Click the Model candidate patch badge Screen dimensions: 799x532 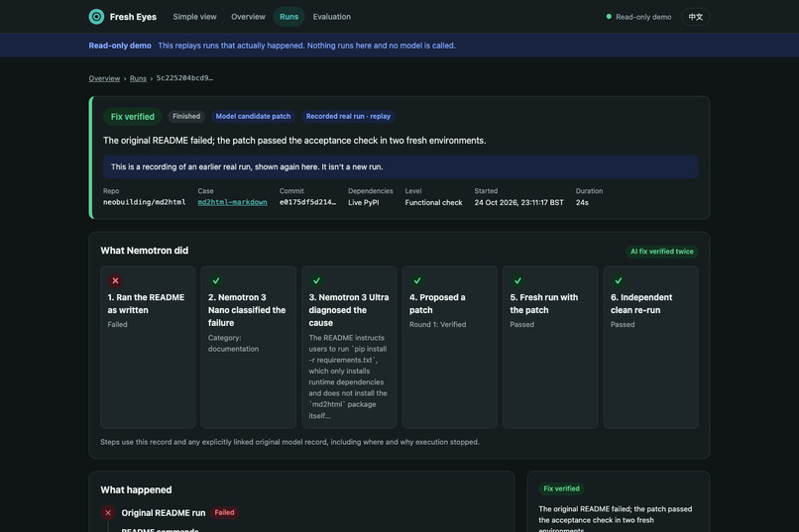click(253, 116)
